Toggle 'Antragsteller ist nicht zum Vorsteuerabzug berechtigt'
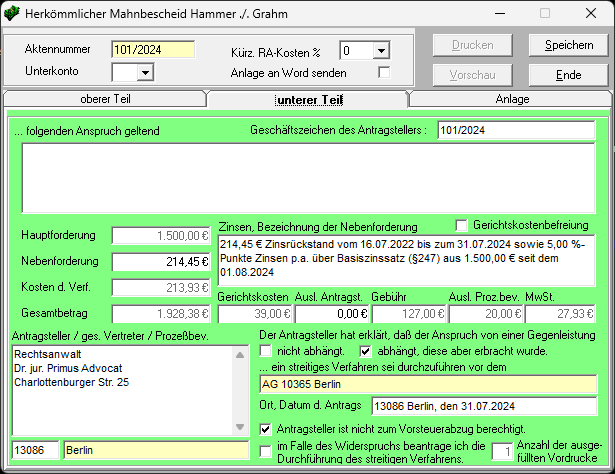 pyautogui.click(x=266, y=429)
